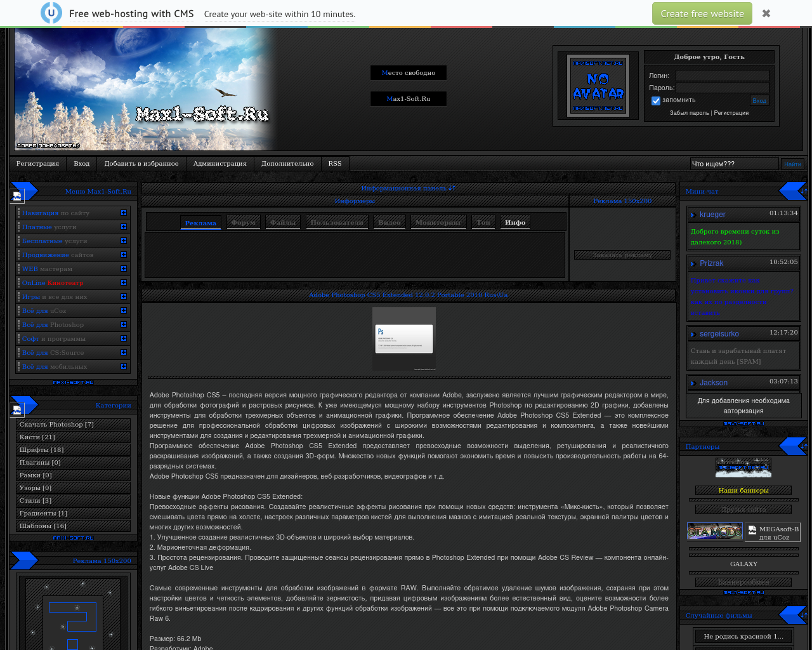Open the Регистрация link under login form
This screenshot has width=812, height=650.
coord(731,113)
